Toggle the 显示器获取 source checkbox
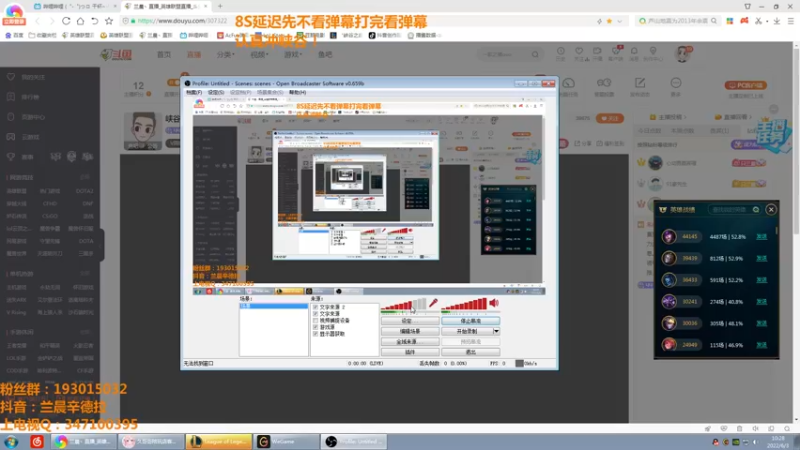Image resolution: width=800 pixels, height=450 pixels. coord(315,334)
